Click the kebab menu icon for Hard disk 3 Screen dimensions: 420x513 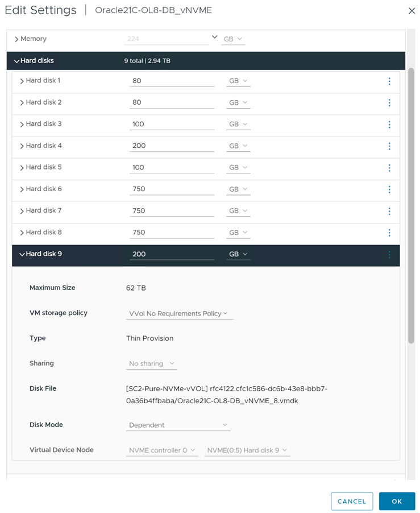(x=389, y=125)
